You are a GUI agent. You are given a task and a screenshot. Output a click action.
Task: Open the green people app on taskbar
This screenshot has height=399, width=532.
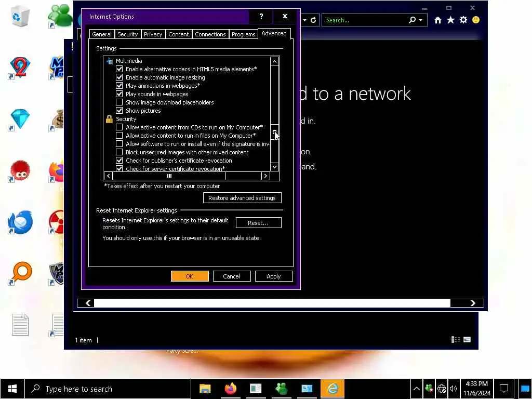(x=281, y=389)
